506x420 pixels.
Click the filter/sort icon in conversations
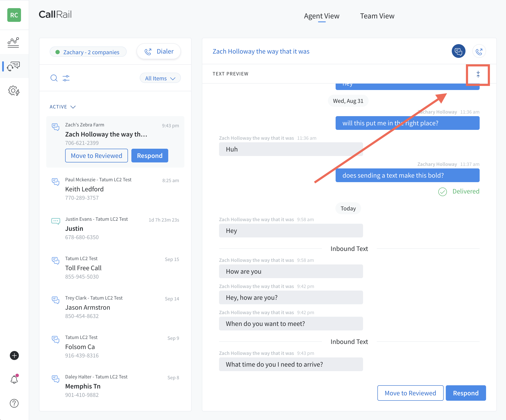[66, 78]
